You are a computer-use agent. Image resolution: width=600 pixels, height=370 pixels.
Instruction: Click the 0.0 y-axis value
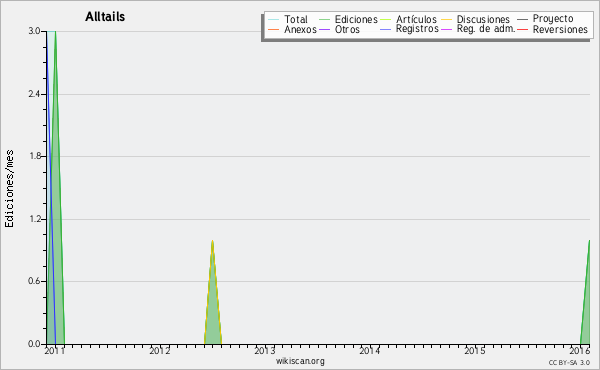34,344
